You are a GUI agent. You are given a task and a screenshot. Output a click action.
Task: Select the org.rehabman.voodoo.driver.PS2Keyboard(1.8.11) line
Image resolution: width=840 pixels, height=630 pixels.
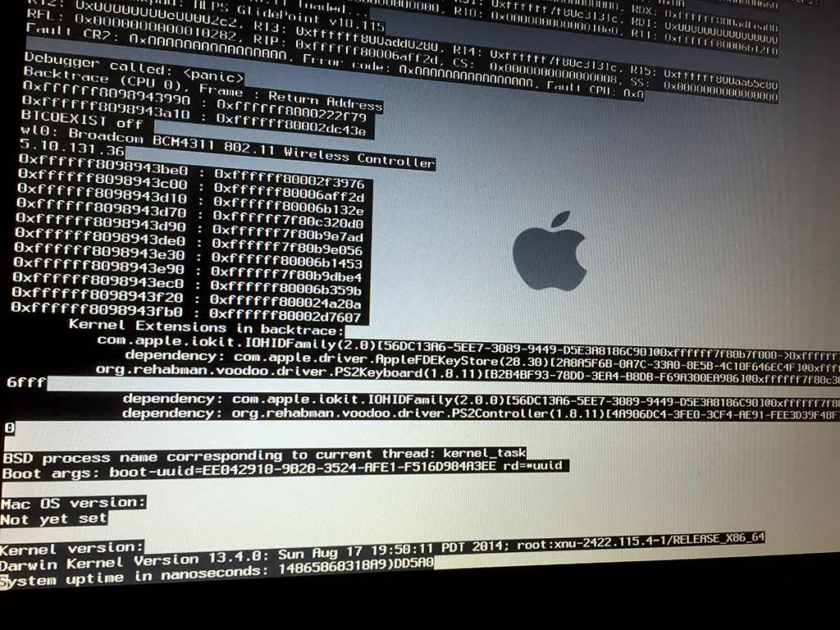(x=468, y=373)
